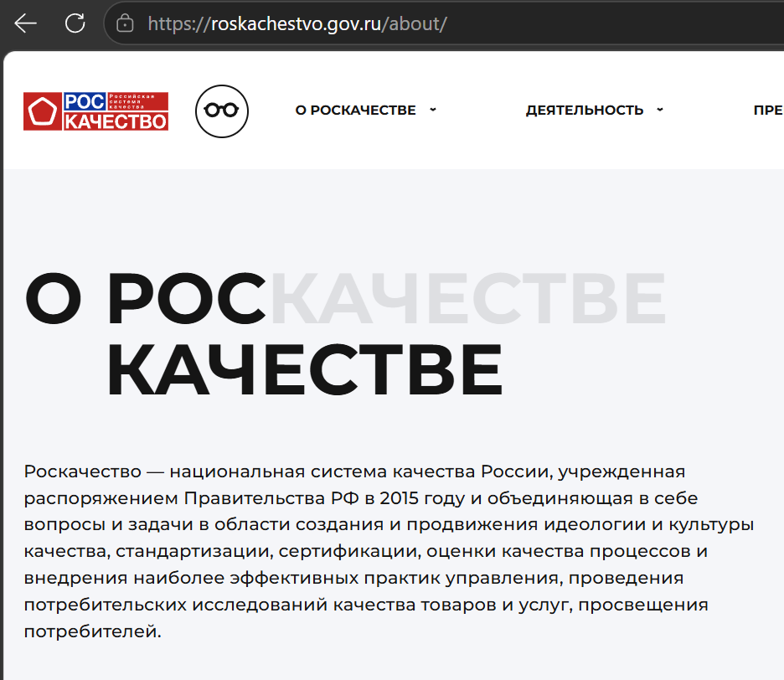Select the faded gray КАЧЕСТВЕ heading text

coord(468,298)
